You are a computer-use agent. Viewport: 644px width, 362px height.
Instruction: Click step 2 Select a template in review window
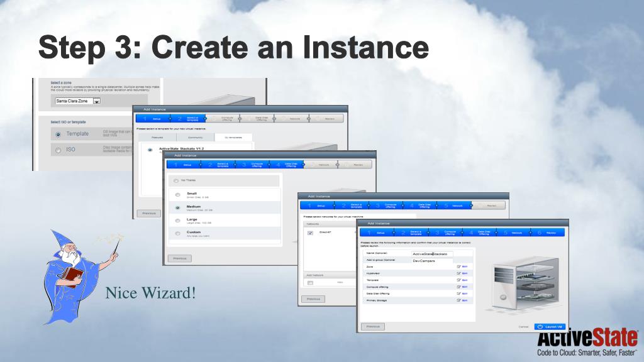click(411, 233)
